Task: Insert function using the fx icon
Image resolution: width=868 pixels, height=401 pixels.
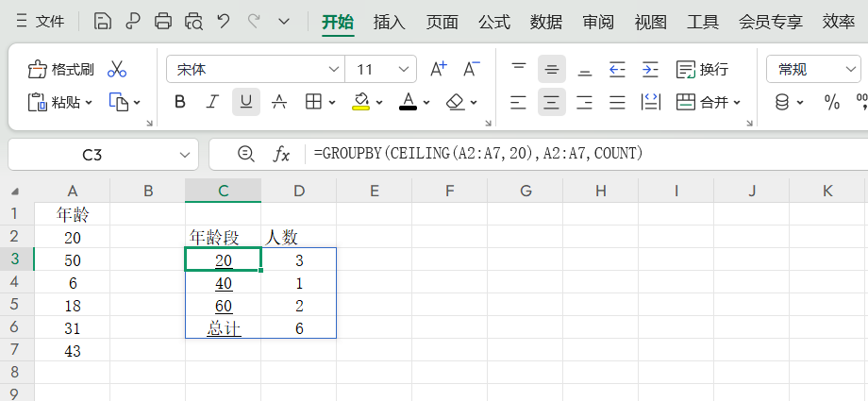Action: 281,154
